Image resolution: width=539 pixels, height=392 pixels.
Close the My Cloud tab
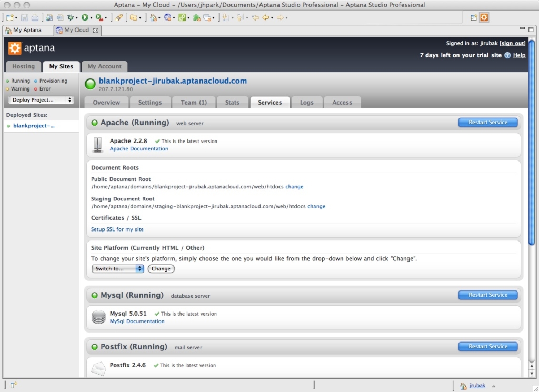pos(95,30)
